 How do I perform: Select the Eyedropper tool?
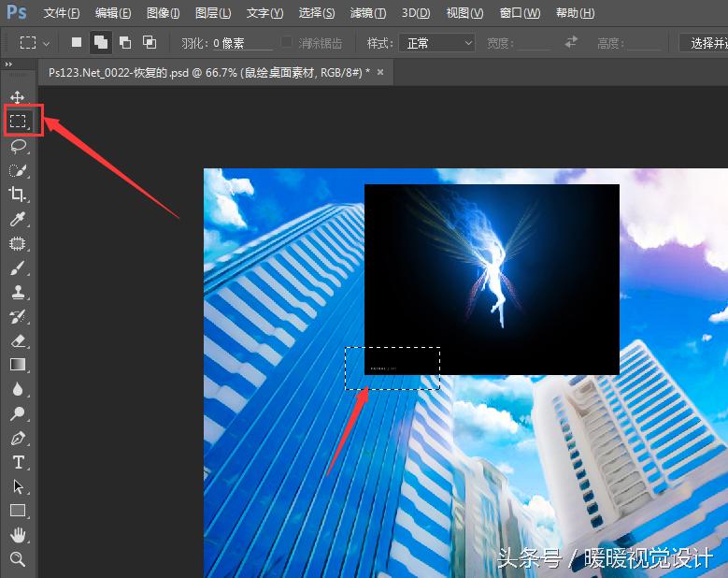pos(18,219)
